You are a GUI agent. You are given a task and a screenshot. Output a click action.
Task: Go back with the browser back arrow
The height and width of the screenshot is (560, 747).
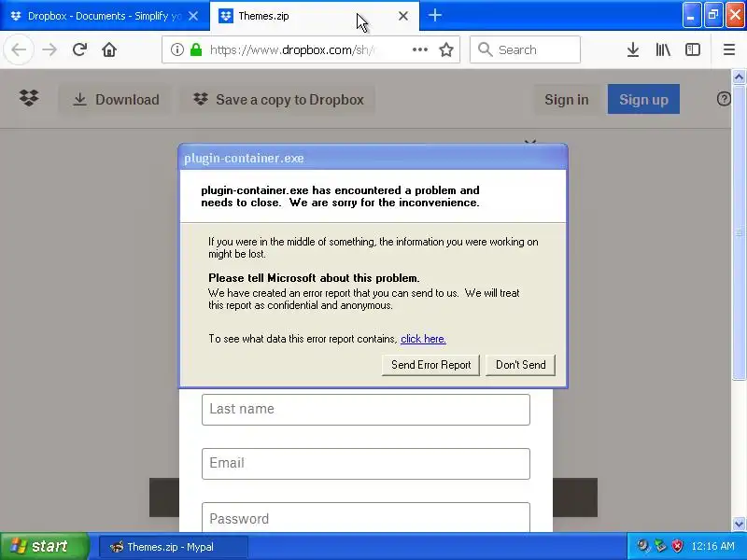[19, 49]
